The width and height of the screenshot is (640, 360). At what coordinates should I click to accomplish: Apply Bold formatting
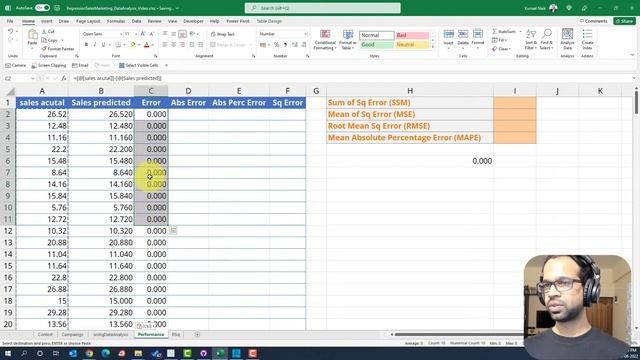pyautogui.click(x=86, y=44)
